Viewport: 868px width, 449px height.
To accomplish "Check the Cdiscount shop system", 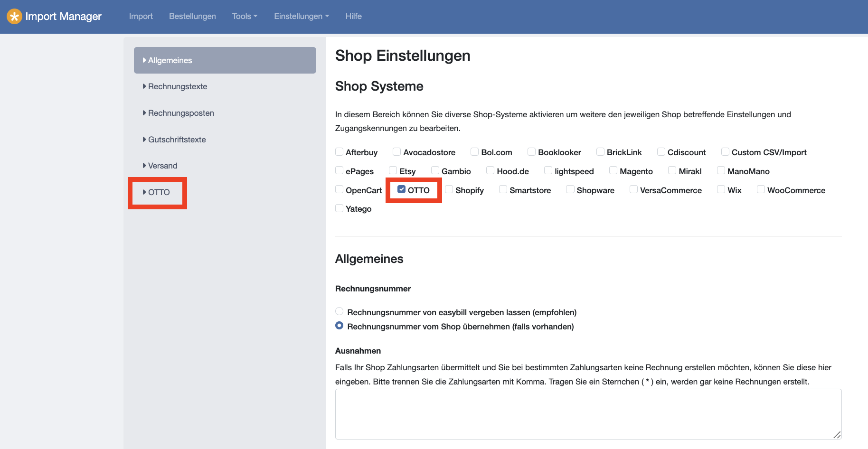I will 661,152.
